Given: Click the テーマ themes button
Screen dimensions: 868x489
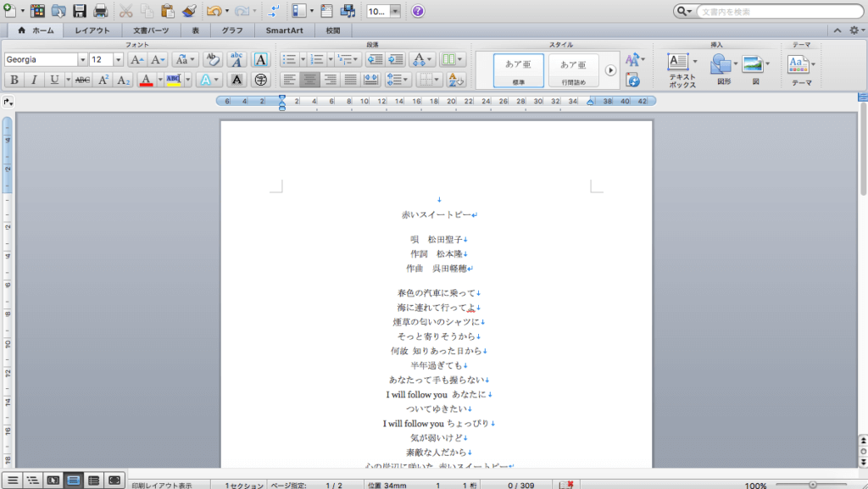Looking at the screenshot, I should coord(801,70).
